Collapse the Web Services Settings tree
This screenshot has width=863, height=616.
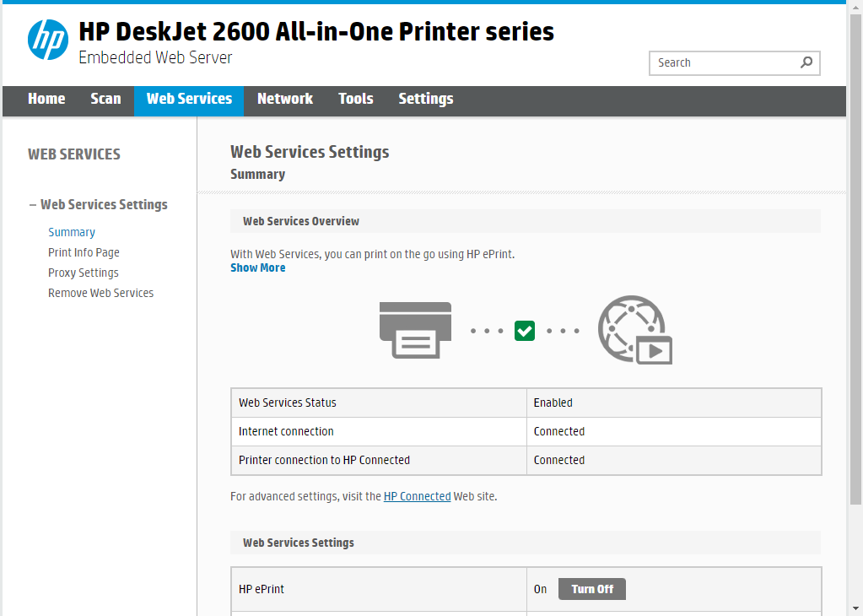point(33,204)
